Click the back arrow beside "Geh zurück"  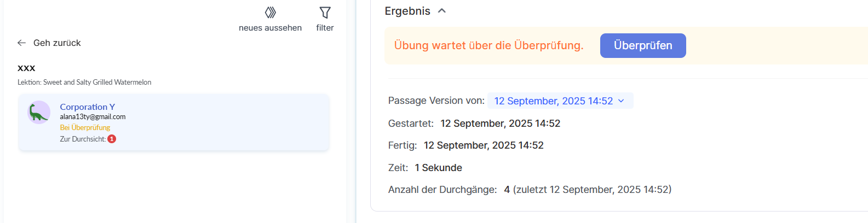point(22,43)
